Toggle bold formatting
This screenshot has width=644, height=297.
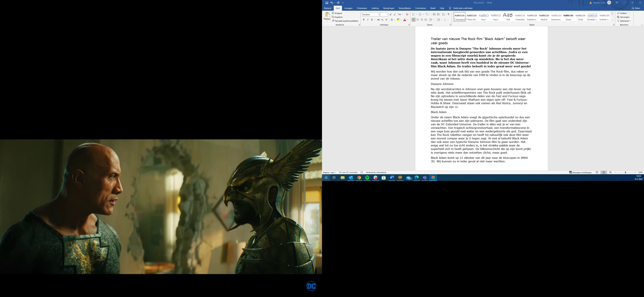364,20
